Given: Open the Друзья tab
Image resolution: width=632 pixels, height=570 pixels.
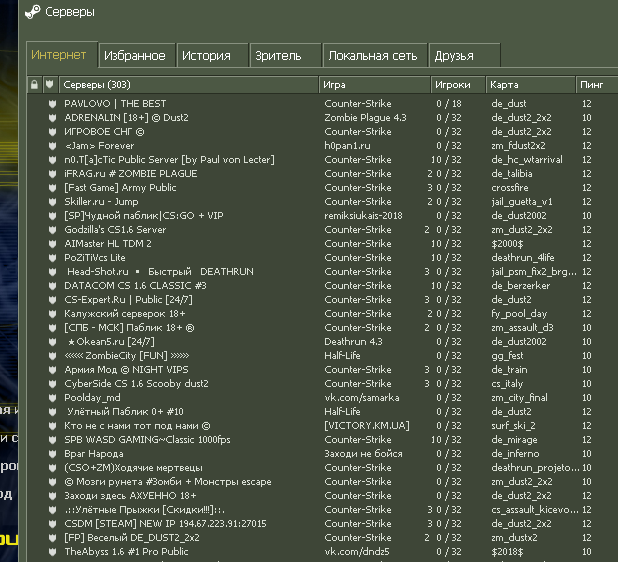Looking at the screenshot, I should [464, 55].
